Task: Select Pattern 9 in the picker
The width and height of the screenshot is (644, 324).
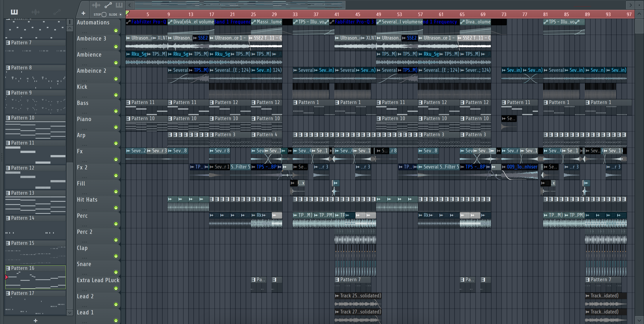Action: click(x=36, y=102)
